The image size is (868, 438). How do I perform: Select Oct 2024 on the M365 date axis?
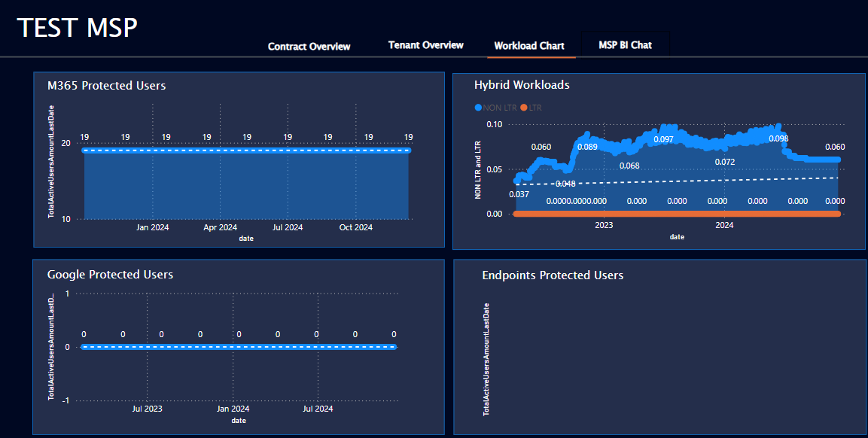click(x=355, y=227)
